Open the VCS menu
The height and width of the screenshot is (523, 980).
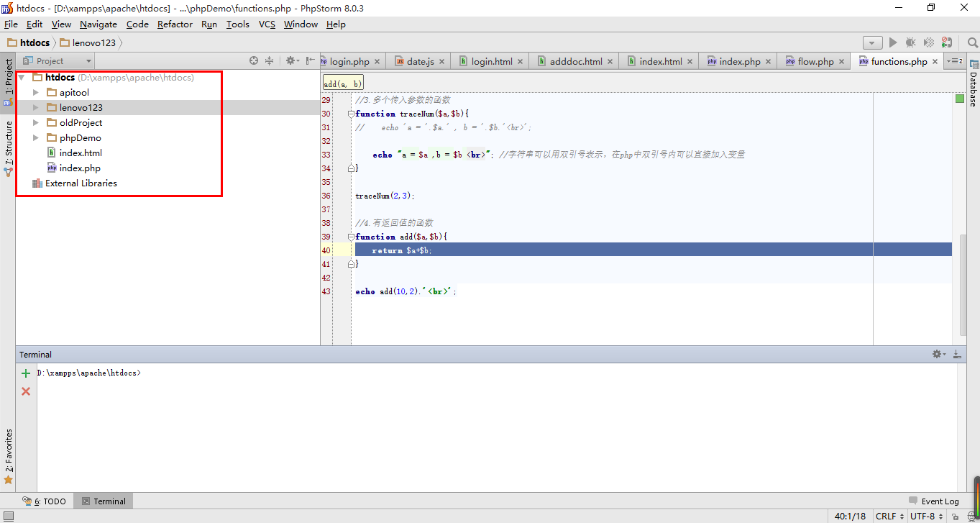[267, 24]
